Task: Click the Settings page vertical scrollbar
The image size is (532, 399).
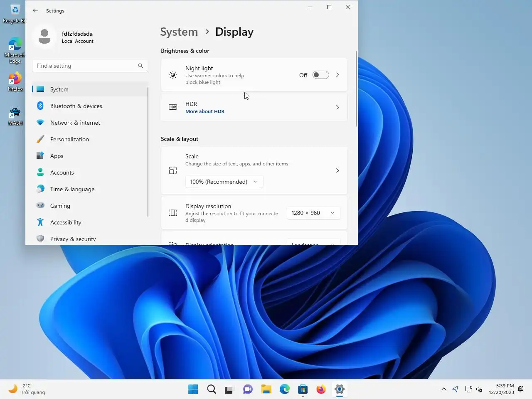Action: [x=356, y=89]
